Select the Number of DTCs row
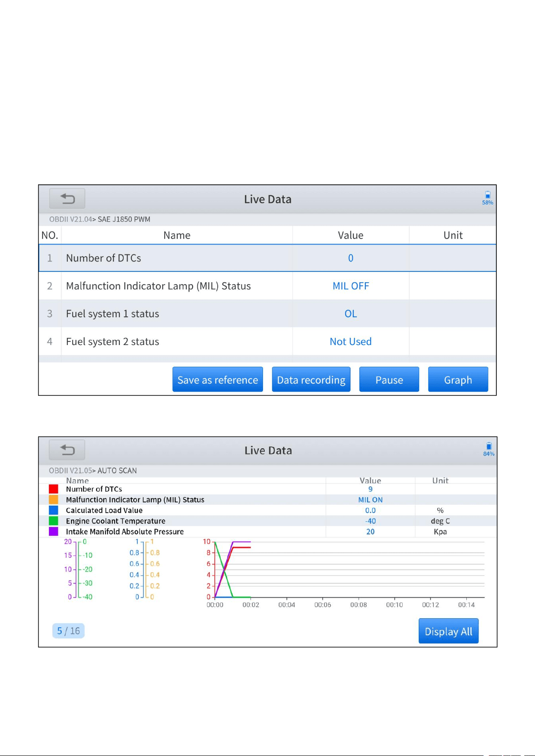The width and height of the screenshot is (535, 756). point(267,258)
